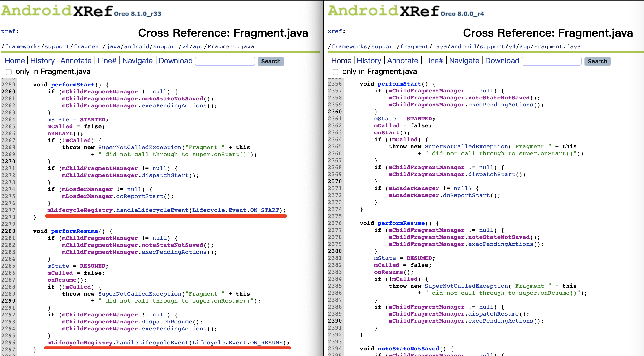The image size is (644, 356).
Task: Open the Annotate view on the left
Action: 76,61
